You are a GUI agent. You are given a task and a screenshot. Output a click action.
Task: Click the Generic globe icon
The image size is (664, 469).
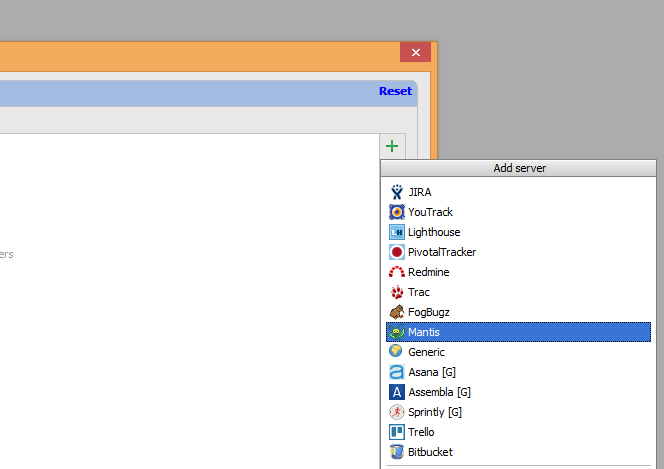pos(396,351)
